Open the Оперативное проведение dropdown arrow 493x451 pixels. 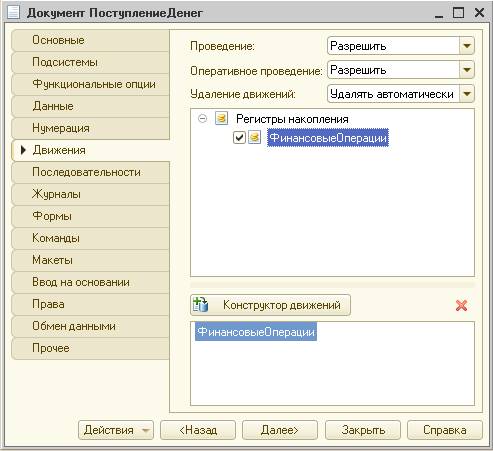[467, 70]
